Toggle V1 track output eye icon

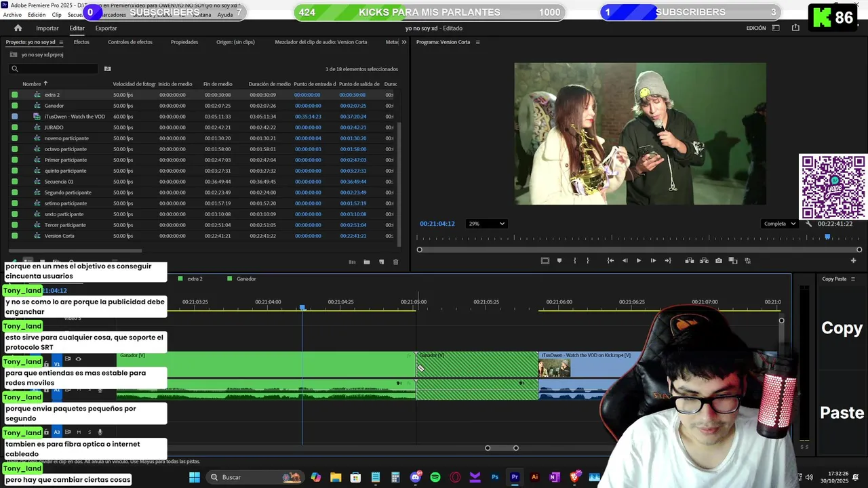tap(78, 359)
